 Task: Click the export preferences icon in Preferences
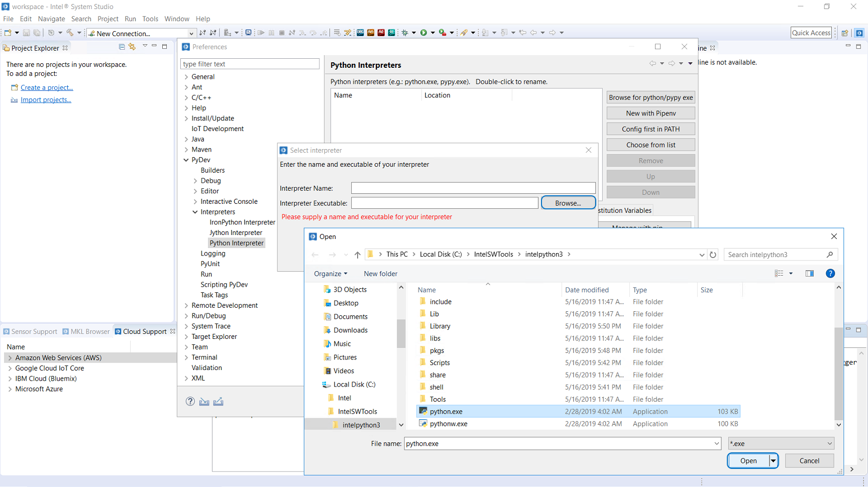218,402
